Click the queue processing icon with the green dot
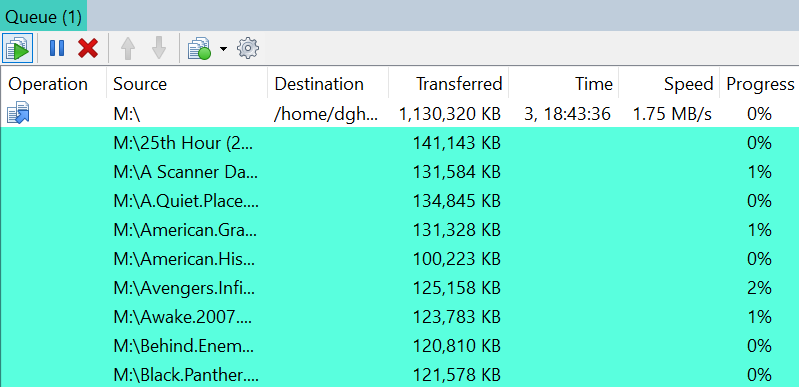Image resolution: width=799 pixels, height=387 pixels. (x=199, y=48)
